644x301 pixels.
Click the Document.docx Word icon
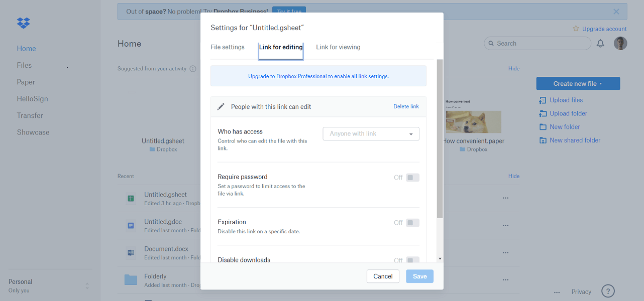click(x=131, y=253)
